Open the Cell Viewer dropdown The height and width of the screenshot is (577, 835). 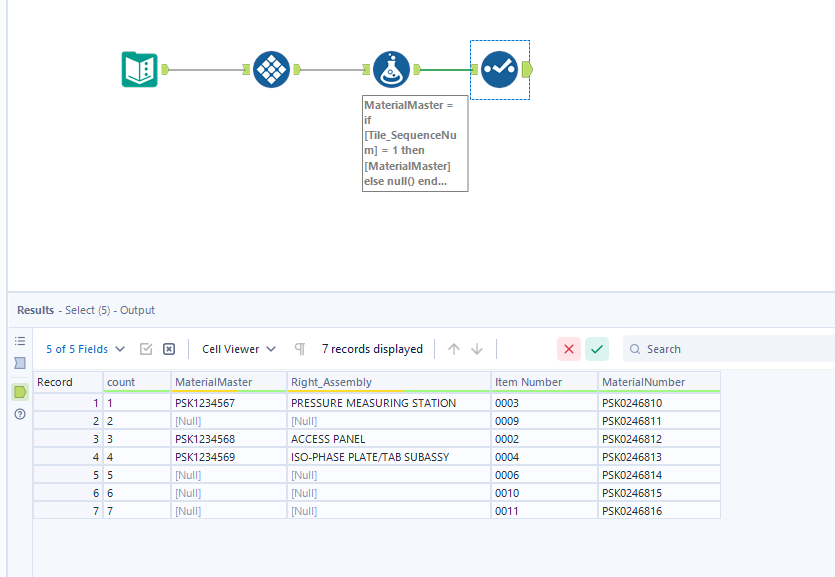(239, 349)
